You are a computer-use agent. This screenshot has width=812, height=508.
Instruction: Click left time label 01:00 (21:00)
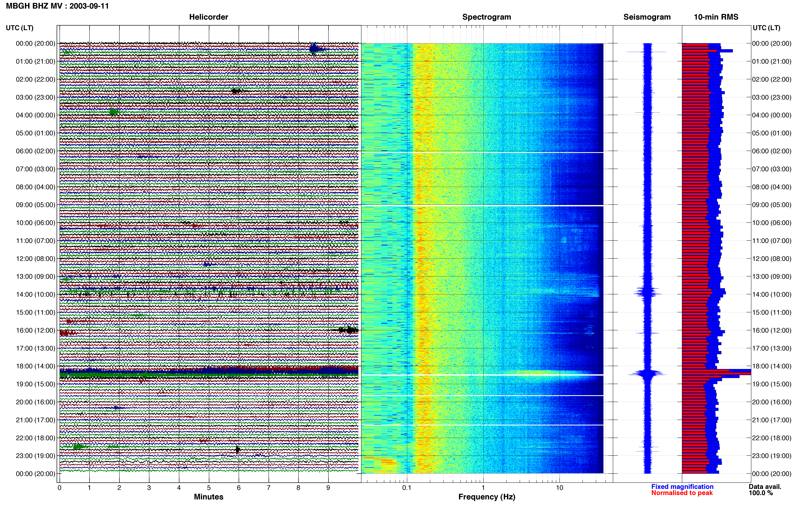36,61
